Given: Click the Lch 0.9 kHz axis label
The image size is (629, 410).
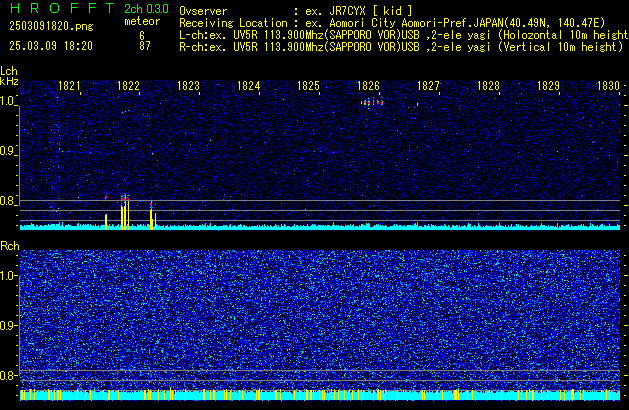Looking at the screenshot, I should 8,151.
